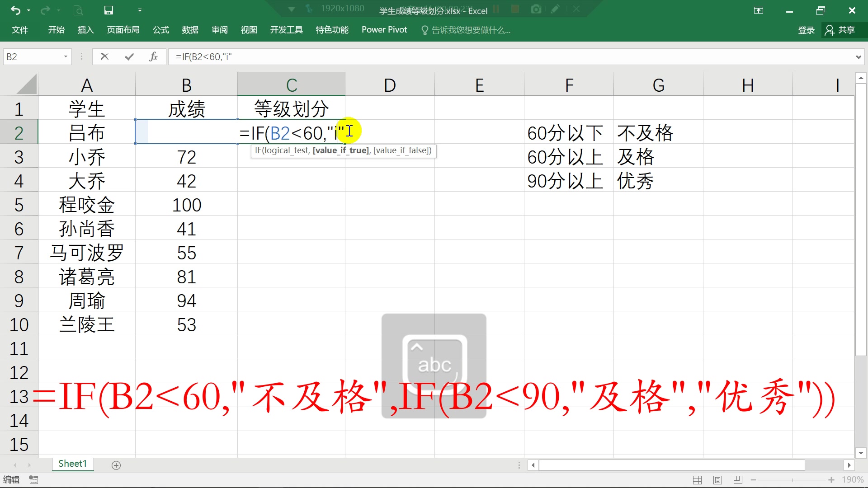Click cell containing 诸葛亮
The image size is (868, 488).
pyautogui.click(x=87, y=277)
